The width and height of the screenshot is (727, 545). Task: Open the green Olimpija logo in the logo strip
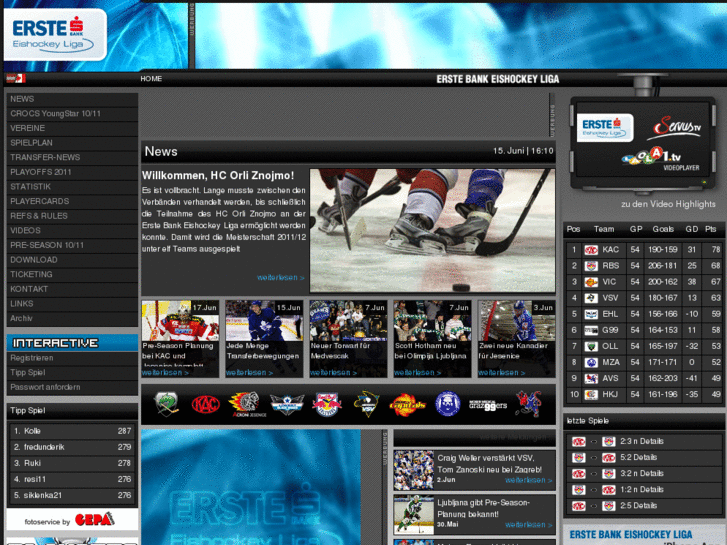point(166,404)
